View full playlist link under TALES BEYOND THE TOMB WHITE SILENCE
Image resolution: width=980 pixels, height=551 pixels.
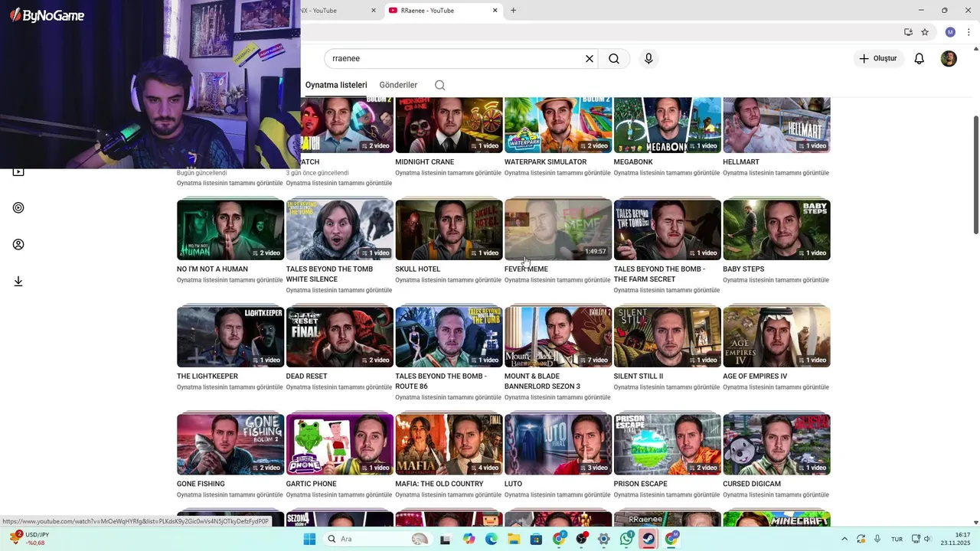tap(339, 290)
